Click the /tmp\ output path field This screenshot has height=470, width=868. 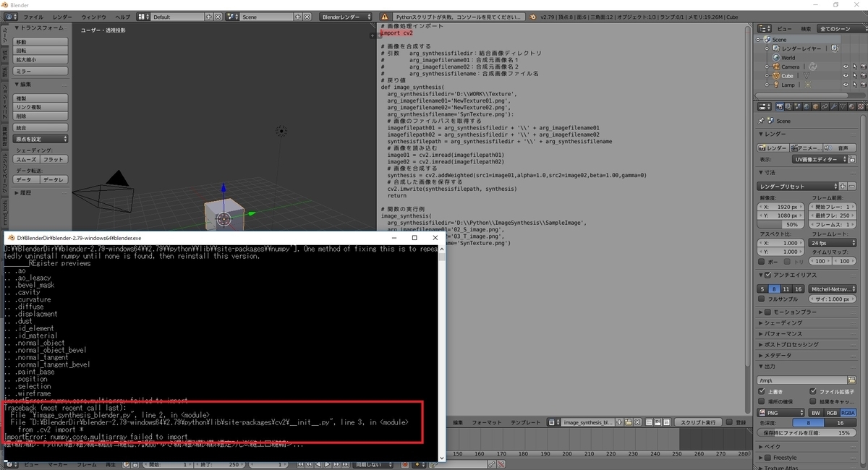[802, 380]
